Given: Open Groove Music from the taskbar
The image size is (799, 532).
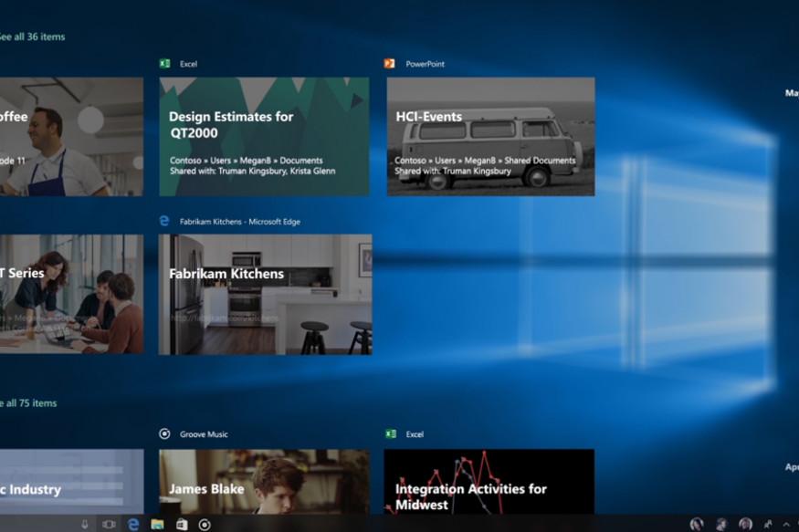Looking at the screenshot, I should (x=205, y=525).
